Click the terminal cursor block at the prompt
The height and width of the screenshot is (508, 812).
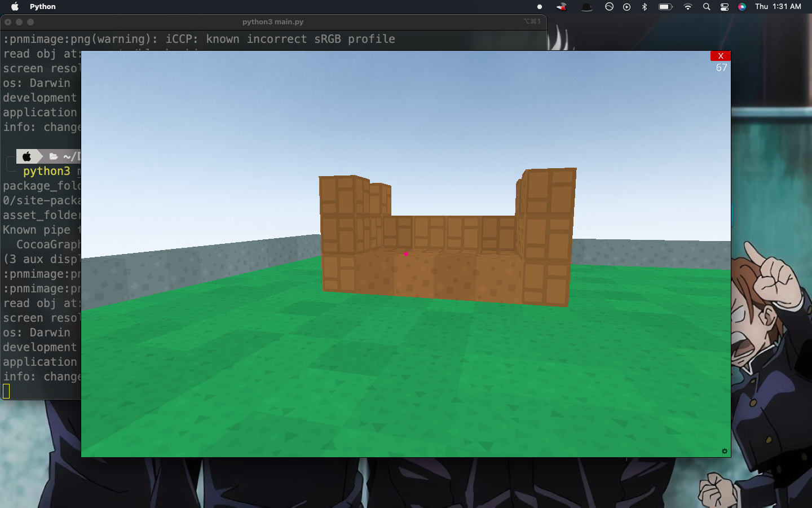pos(6,391)
